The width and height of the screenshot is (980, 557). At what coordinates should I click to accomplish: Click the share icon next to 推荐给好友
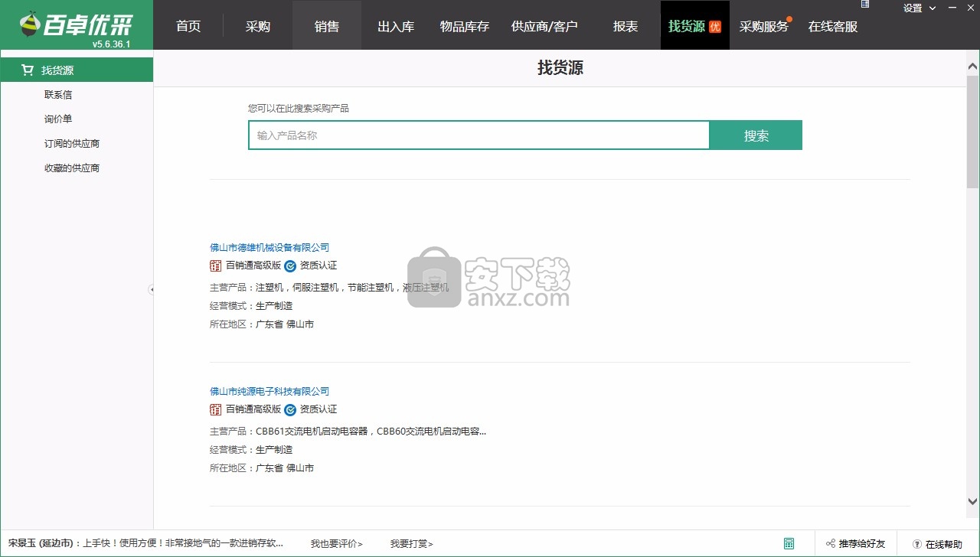coord(831,544)
